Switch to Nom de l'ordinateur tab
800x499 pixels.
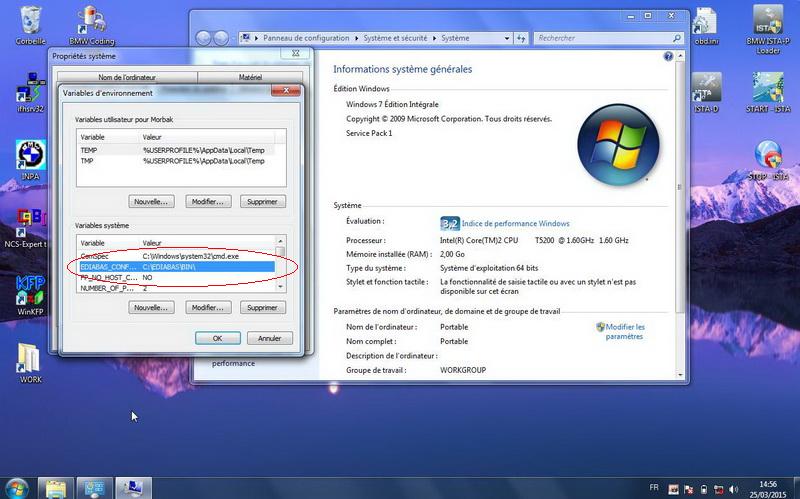pyautogui.click(x=127, y=77)
